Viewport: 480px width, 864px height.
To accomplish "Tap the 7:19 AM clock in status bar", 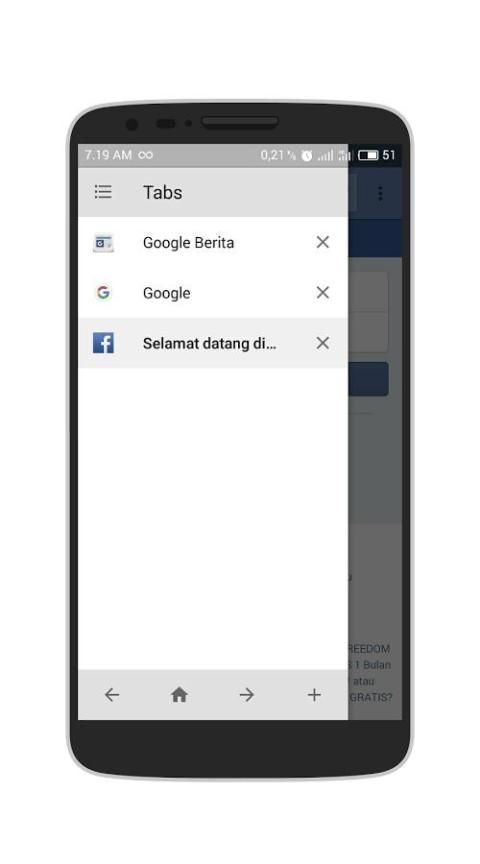I will [108, 155].
